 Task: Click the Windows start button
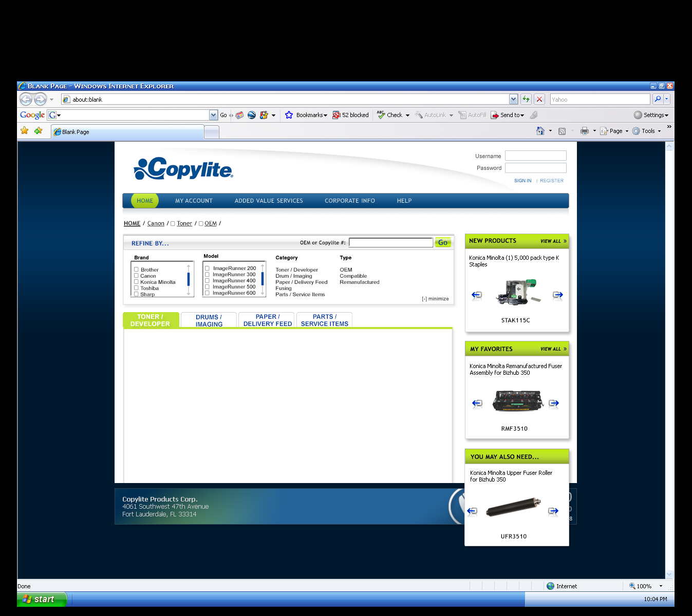(42, 599)
